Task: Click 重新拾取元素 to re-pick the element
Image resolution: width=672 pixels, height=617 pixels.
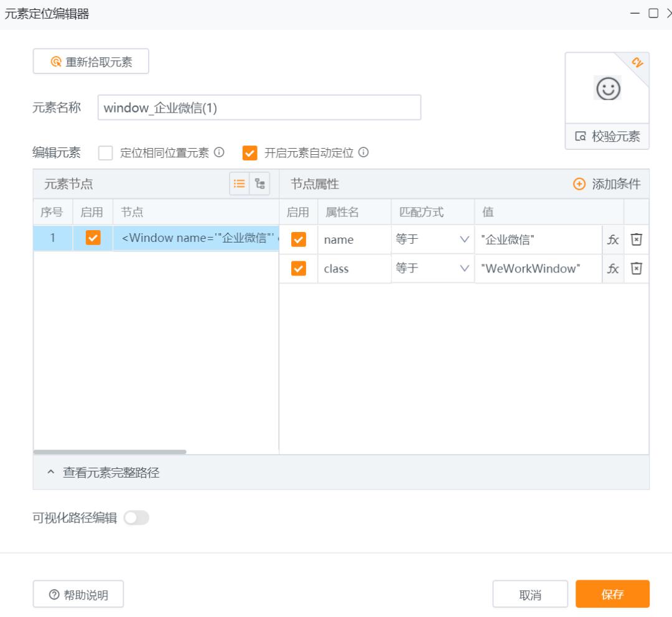Action: [90, 61]
